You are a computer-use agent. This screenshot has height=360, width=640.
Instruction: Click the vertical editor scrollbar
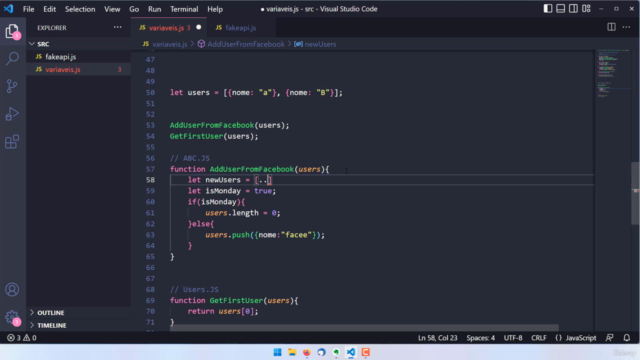635,193
